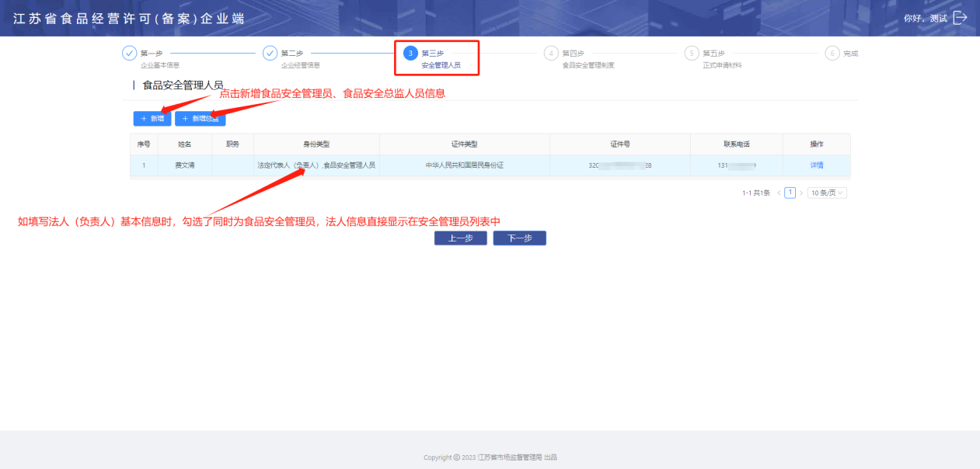Open 详情 details link for 费文清

[x=816, y=165]
